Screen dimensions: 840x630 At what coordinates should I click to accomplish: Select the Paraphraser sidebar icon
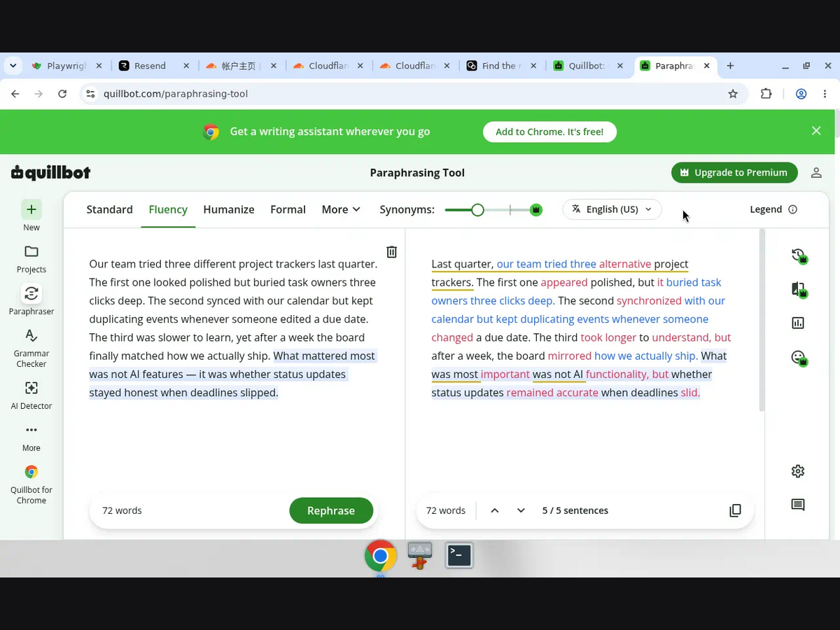[x=31, y=293]
